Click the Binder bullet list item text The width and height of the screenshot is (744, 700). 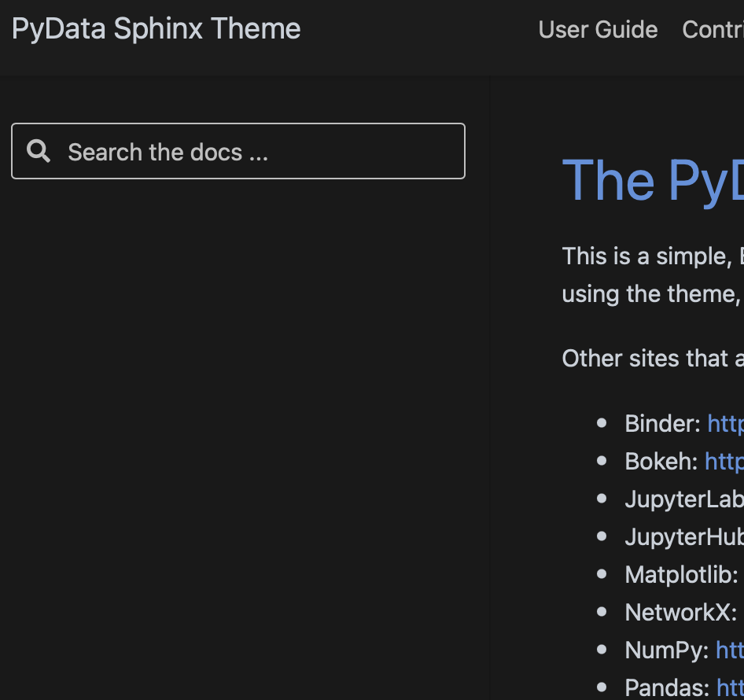(663, 423)
